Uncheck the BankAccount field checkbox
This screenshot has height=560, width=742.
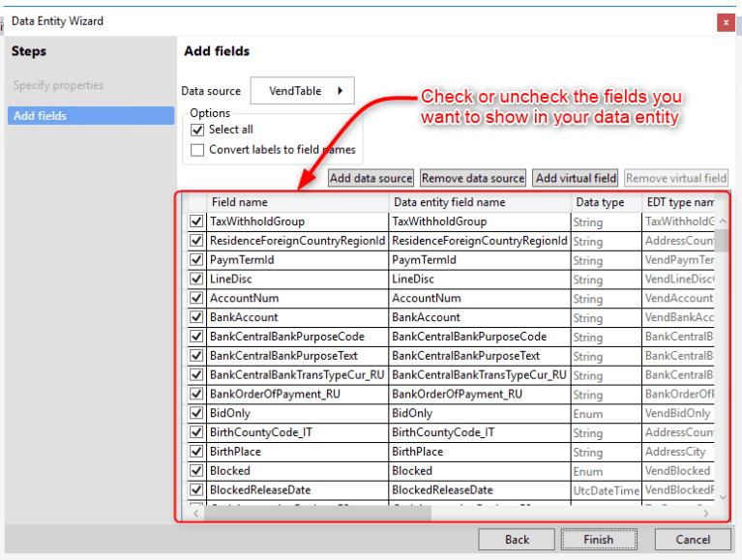pos(196,317)
